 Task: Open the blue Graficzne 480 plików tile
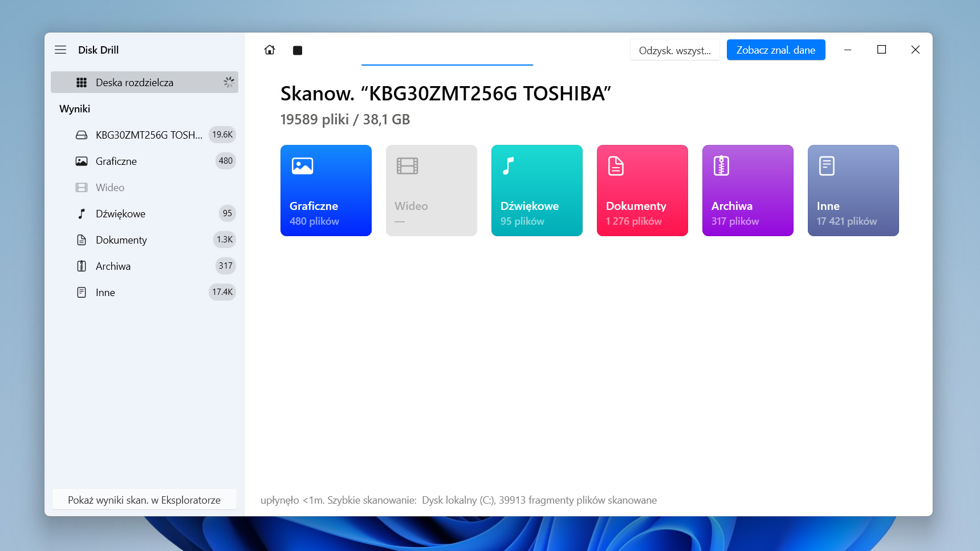coord(326,191)
